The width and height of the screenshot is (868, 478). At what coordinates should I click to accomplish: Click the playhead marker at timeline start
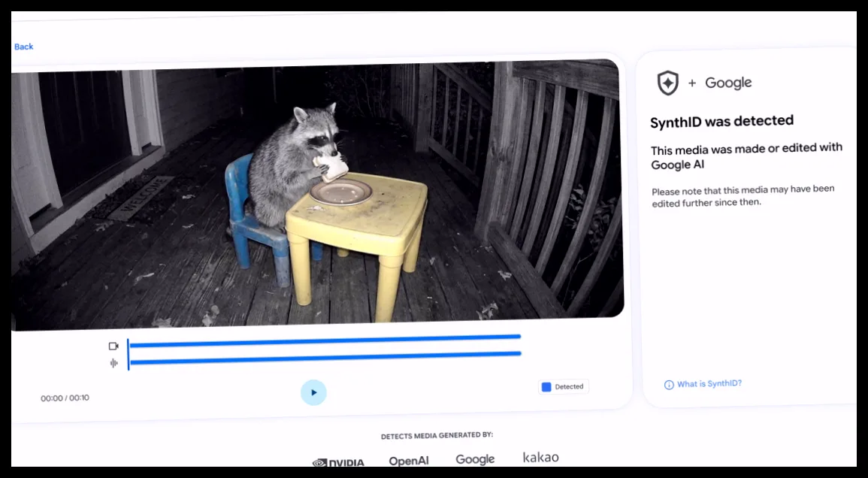click(x=128, y=355)
